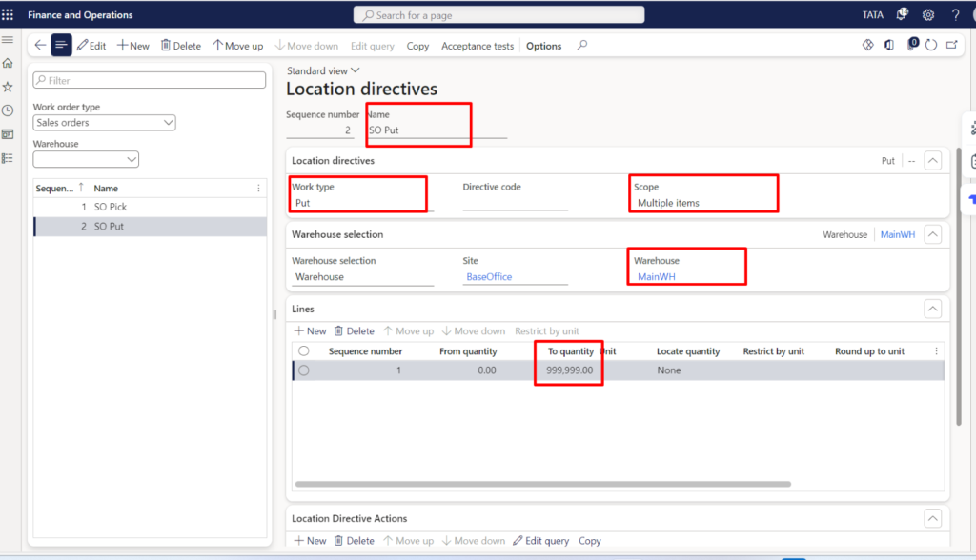Click the Search for a page box
The height and width of the screenshot is (560, 976).
point(499,15)
